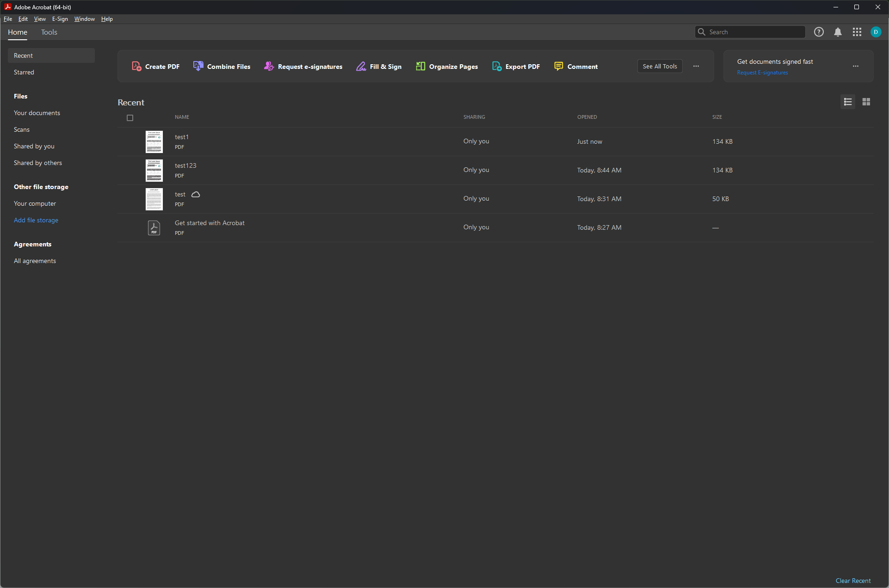Check the select-all files checkbox
The width and height of the screenshot is (889, 588).
tap(130, 118)
